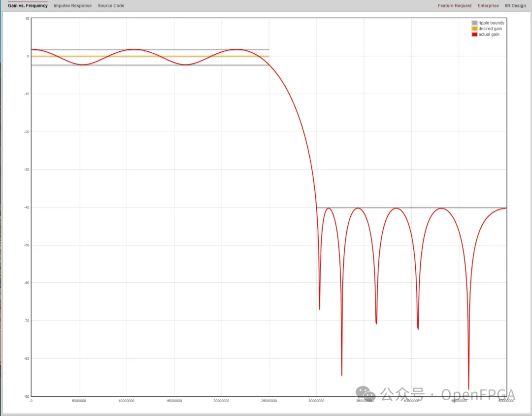Select the Gain vs. Frequency tab
This screenshot has width=532, height=416.
pos(28,6)
